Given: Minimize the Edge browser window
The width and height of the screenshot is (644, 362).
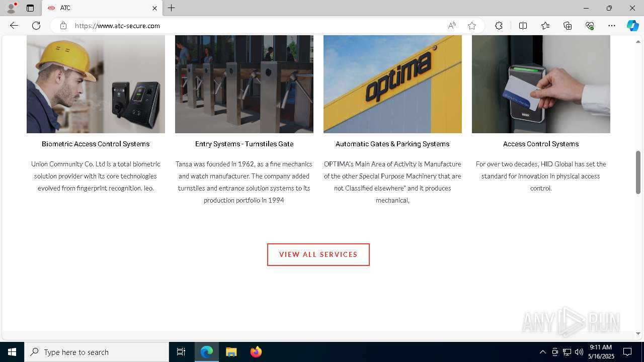Looking at the screenshot, I should [586, 8].
